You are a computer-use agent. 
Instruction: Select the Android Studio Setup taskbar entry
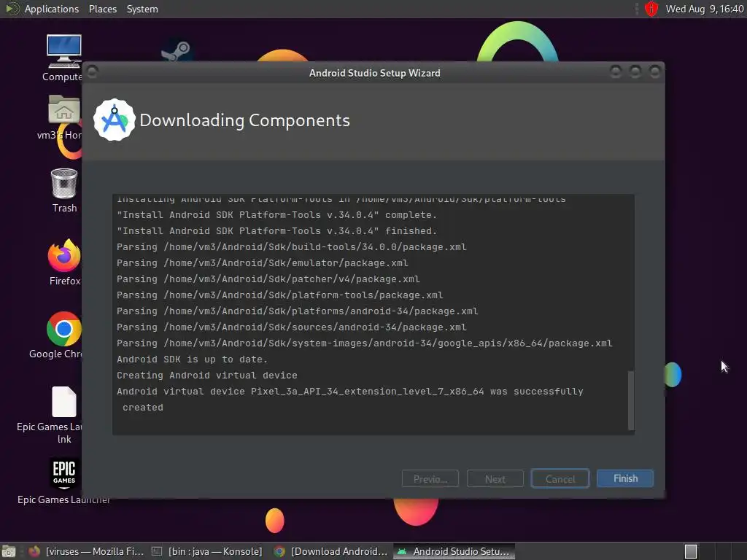(454, 551)
